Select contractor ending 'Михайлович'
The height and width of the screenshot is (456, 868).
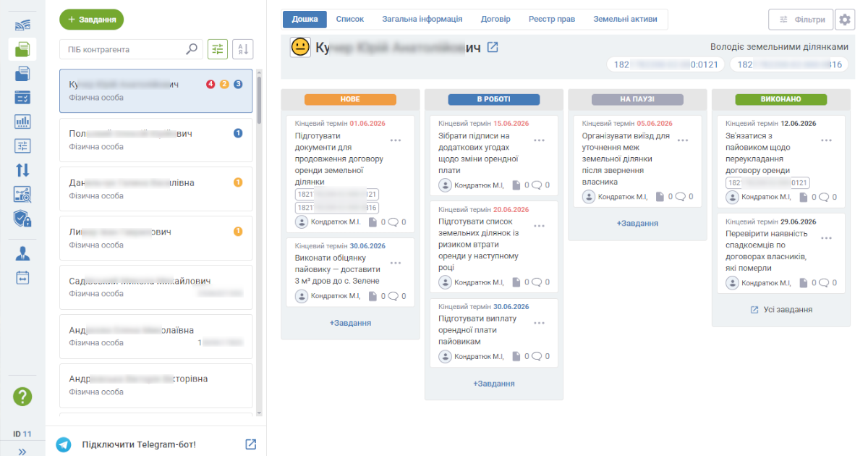pos(156,287)
